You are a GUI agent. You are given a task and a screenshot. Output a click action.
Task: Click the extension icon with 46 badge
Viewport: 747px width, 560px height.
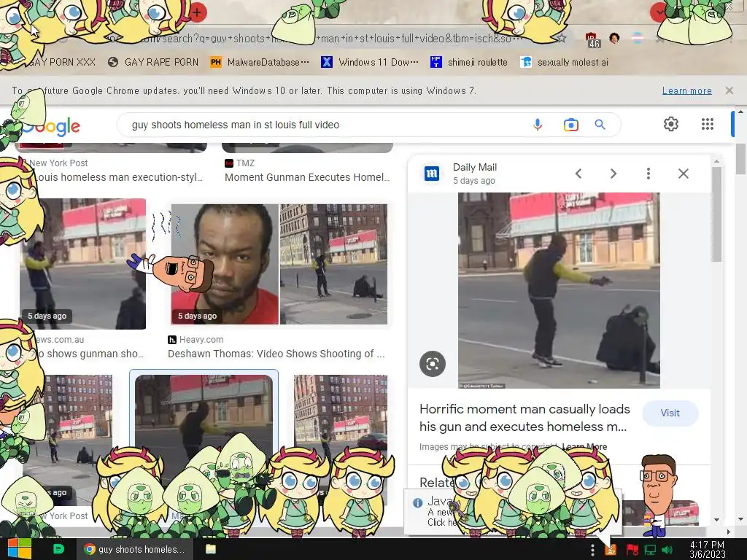tap(592, 39)
